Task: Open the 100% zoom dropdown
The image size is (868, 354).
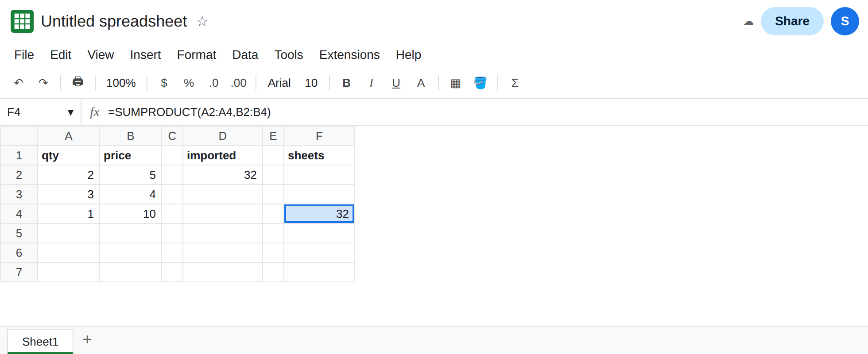Action: click(x=121, y=83)
